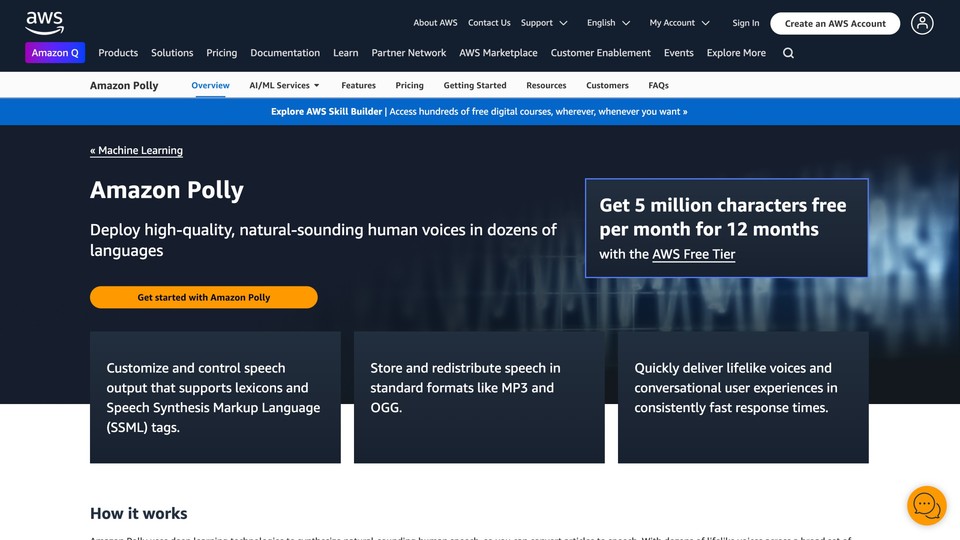Click Get started with Amazon Polly button
Viewport: 960px width, 540px height.
tap(203, 297)
